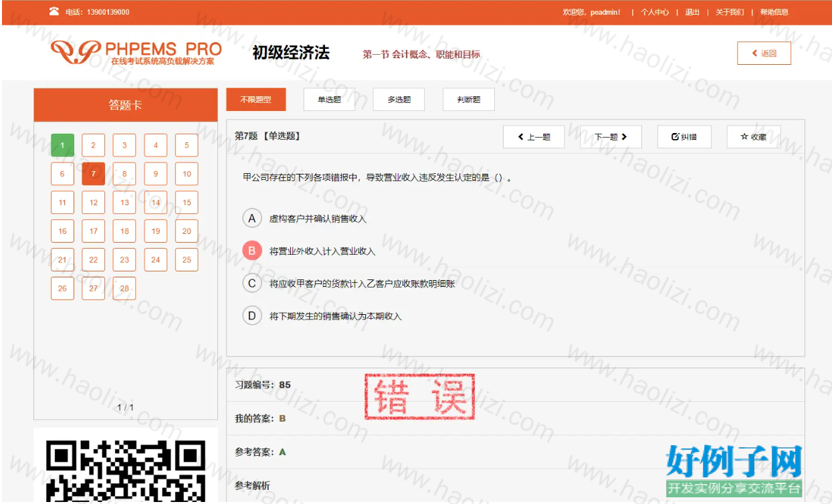Screen dimensions: 832x504
Task: Choose answer option B
Action: [x=251, y=251]
